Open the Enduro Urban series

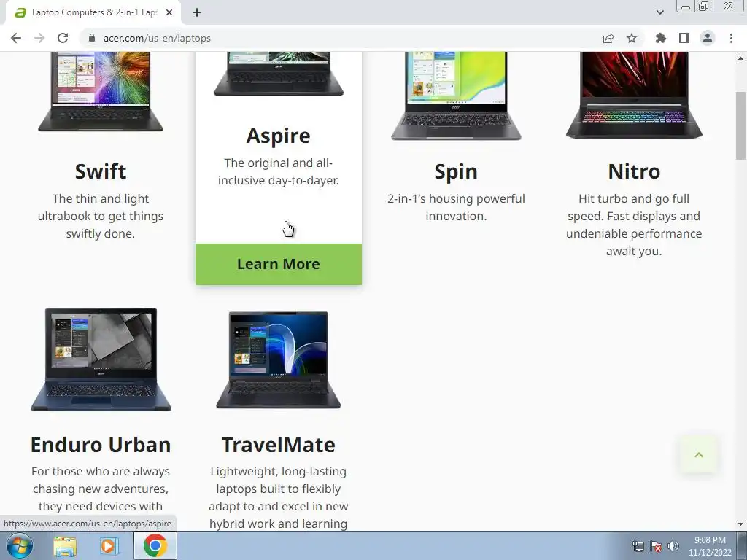click(x=101, y=445)
